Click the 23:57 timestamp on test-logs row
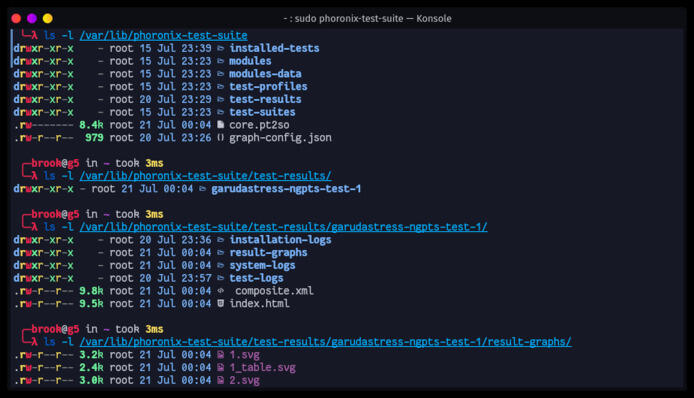This screenshot has height=398, width=694. [197, 278]
